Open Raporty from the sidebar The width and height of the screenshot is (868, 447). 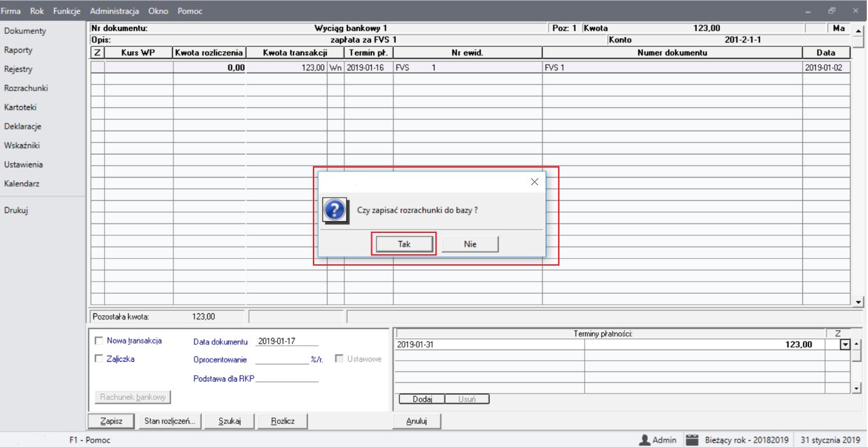point(18,50)
